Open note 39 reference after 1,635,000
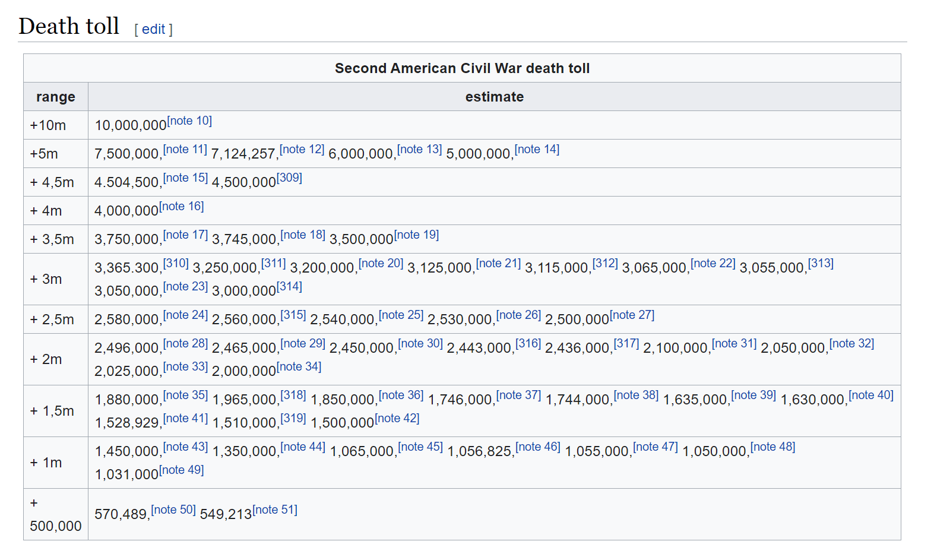 point(753,395)
